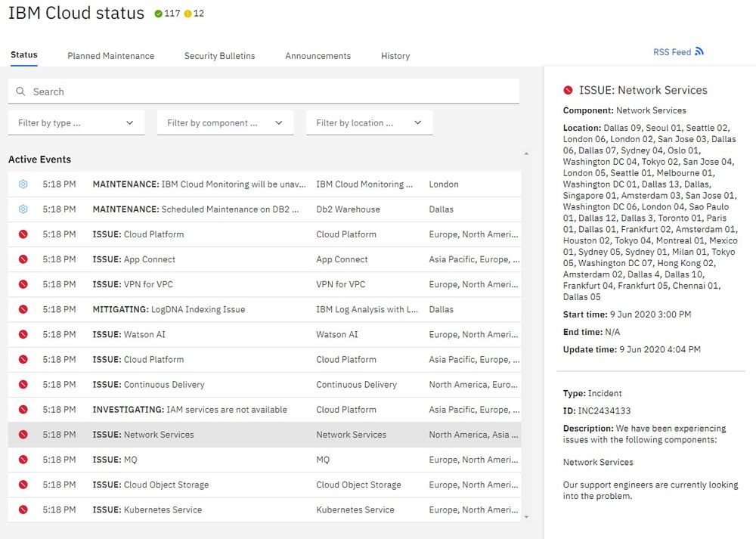Expand the Filter by component dropdown

(x=225, y=122)
